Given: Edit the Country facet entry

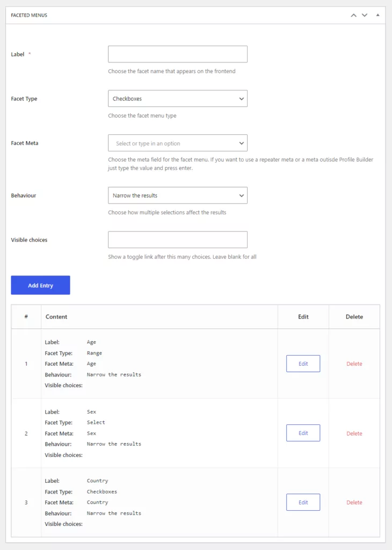Looking at the screenshot, I should pyautogui.click(x=303, y=502).
